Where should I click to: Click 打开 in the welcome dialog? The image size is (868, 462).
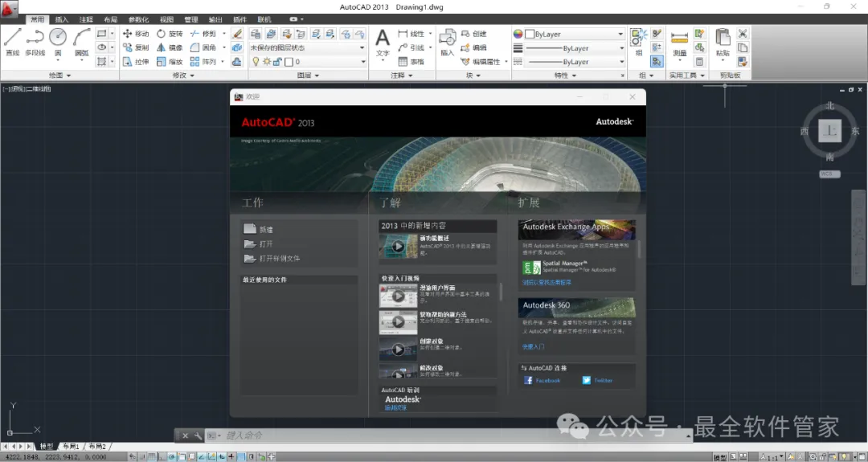coord(258,243)
